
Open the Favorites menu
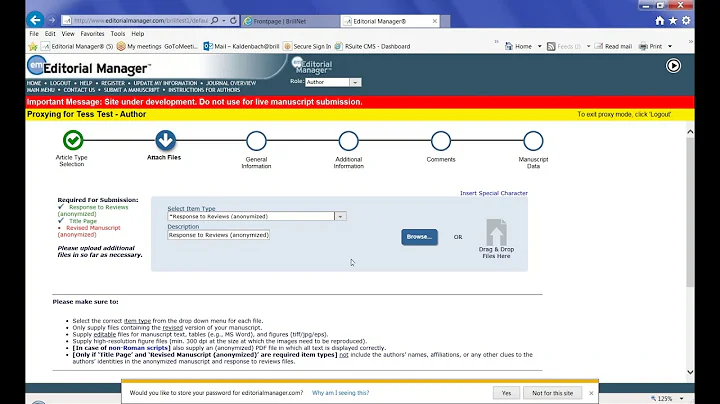tap(92, 34)
